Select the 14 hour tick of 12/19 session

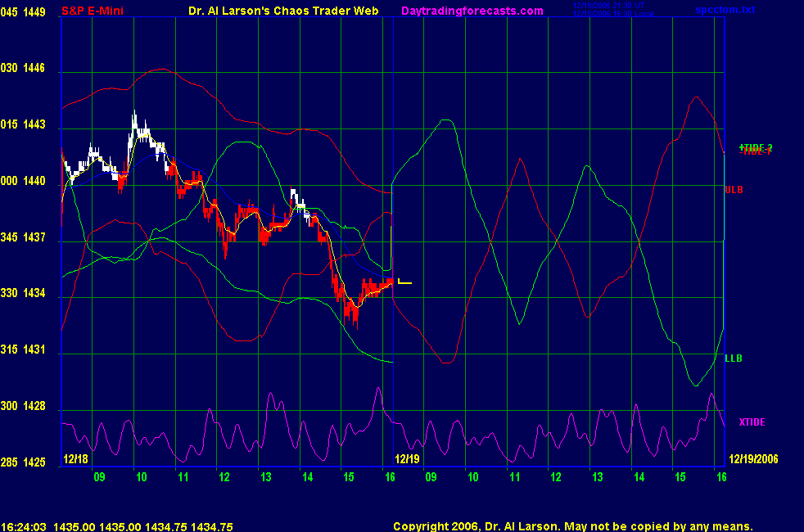click(x=639, y=477)
